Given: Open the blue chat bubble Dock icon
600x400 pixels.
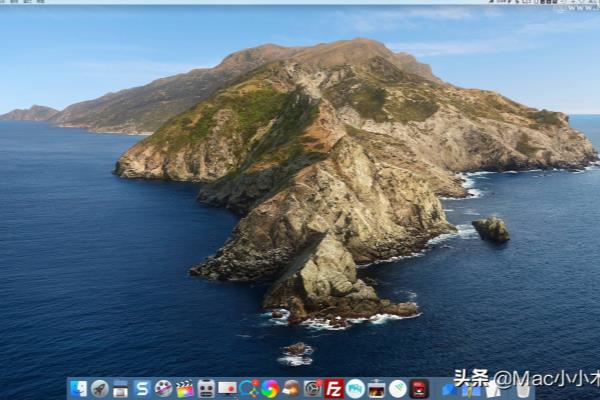Looking at the screenshot, I should (x=448, y=390).
